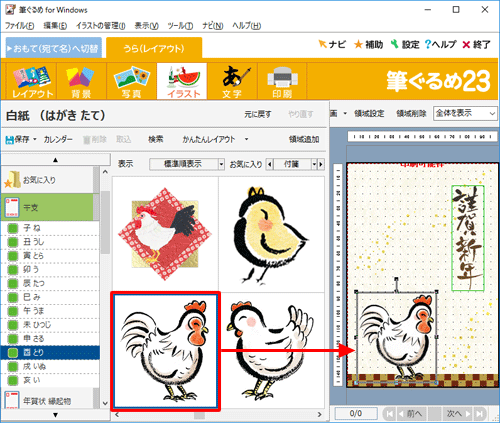Open 設定 settings wrench icon

tap(395, 44)
